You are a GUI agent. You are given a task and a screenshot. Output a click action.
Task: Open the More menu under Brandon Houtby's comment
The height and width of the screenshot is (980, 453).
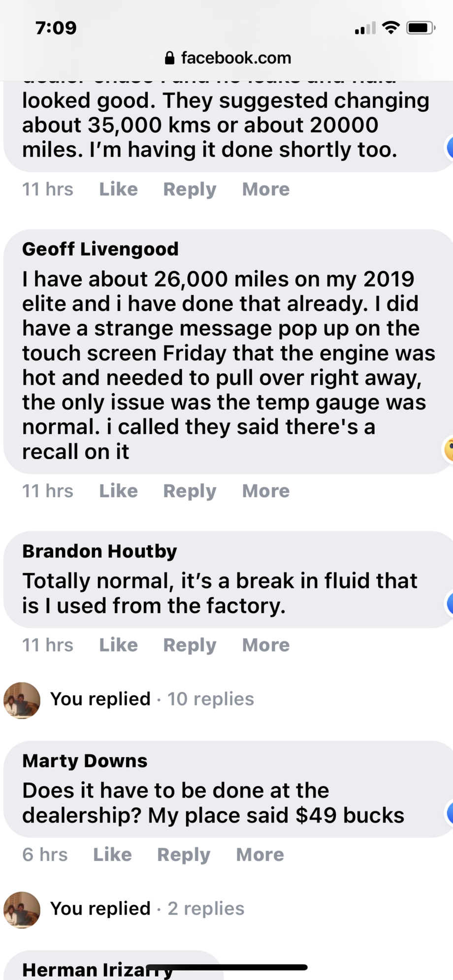click(x=266, y=645)
